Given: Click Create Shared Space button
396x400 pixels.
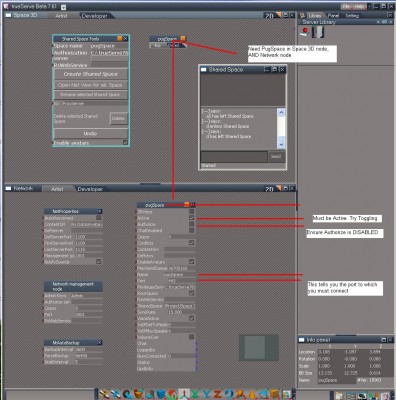Looking at the screenshot, I should (x=91, y=74).
